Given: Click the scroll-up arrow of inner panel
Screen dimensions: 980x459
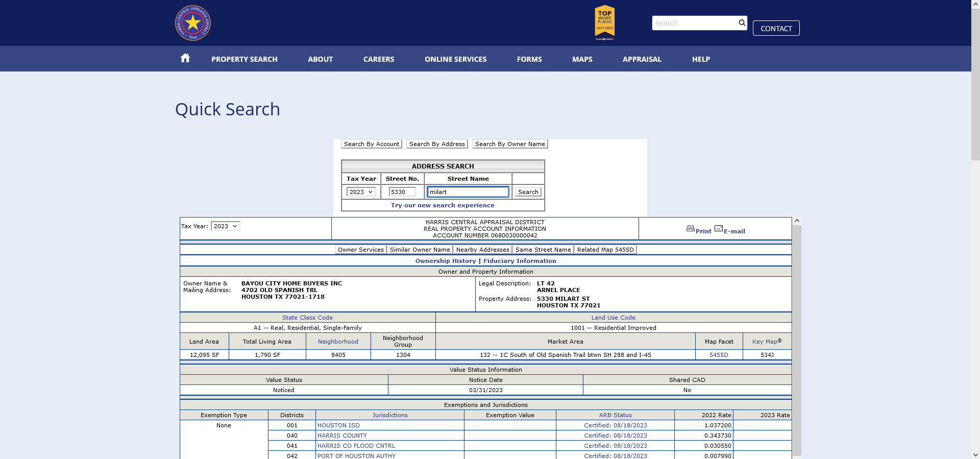Looking at the screenshot, I should tap(797, 221).
